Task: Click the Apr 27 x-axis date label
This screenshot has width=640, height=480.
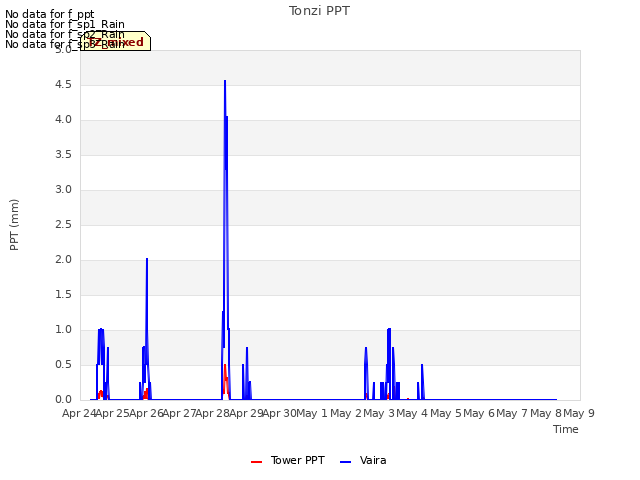Action: [180, 413]
